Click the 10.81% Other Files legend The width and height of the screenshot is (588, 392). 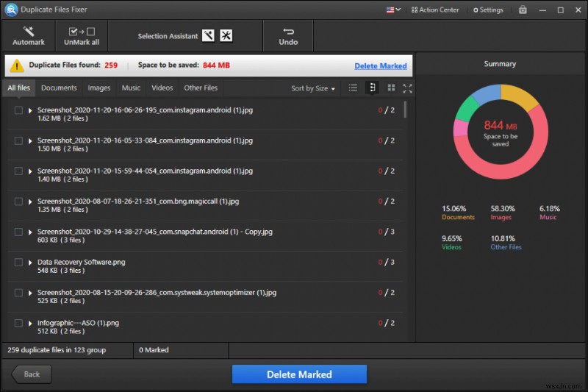[x=506, y=243]
